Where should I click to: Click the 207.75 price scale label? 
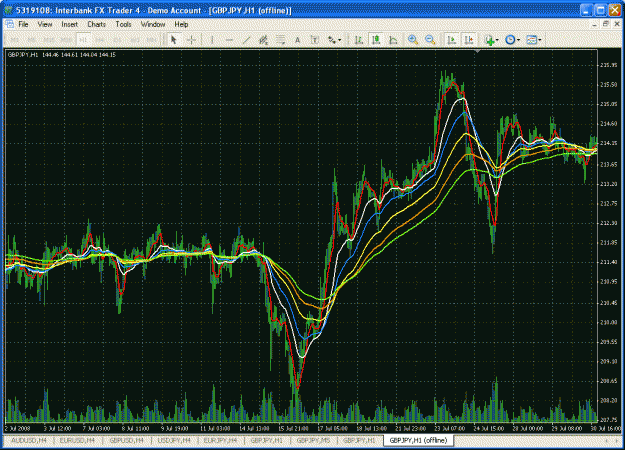(608, 419)
